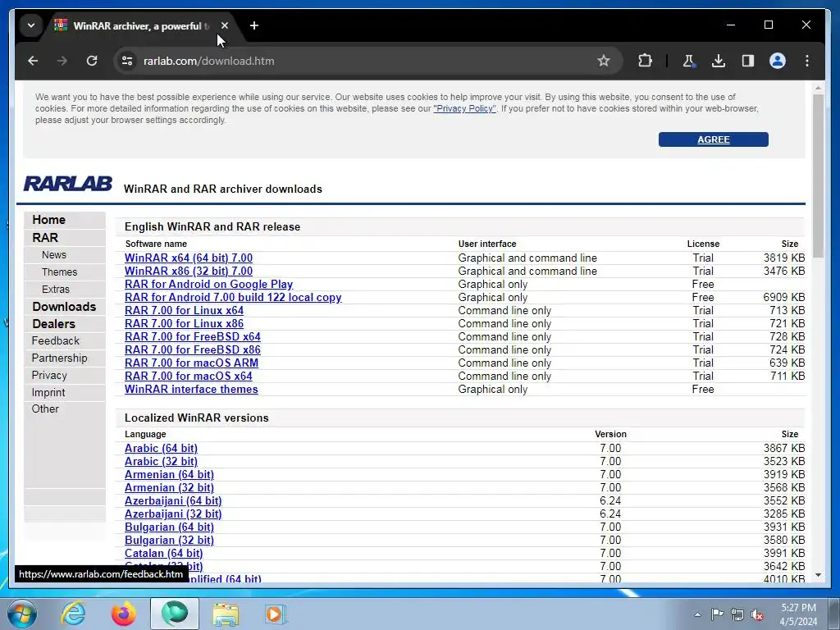Download RAR 7.00 for macOS x64
Screen dimensions: 840x630
click(189, 376)
